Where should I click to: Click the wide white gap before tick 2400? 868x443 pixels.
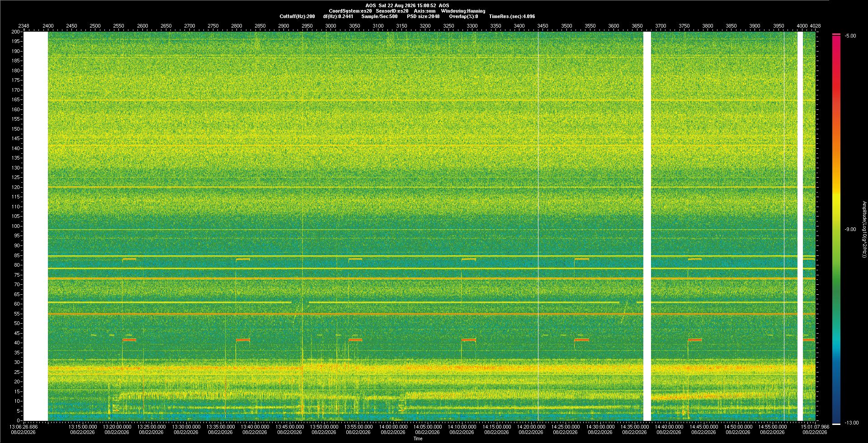[36, 226]
